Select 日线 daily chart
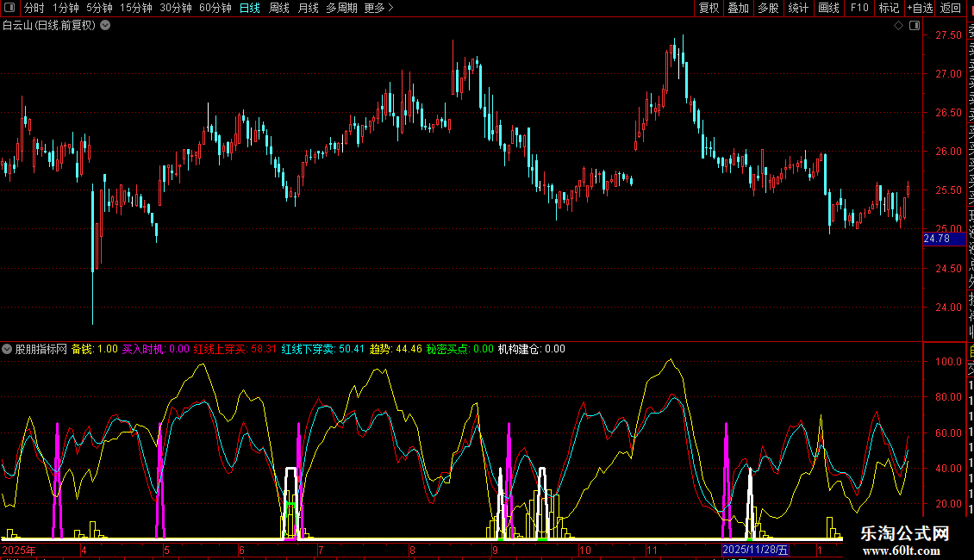Viewport: 974px width, 560px height. coord(250,8)
